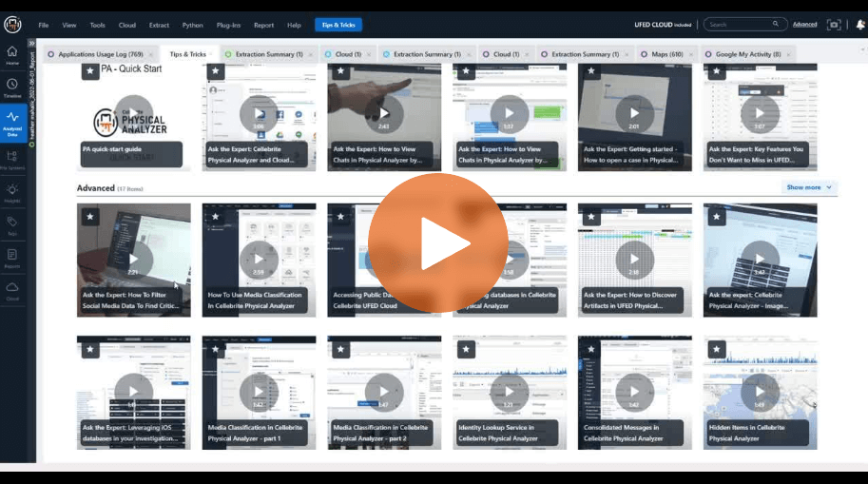Play Media Classification part 1 video
Screen dimensions: 868x484
pyautogui.click(x=259, y=392)
